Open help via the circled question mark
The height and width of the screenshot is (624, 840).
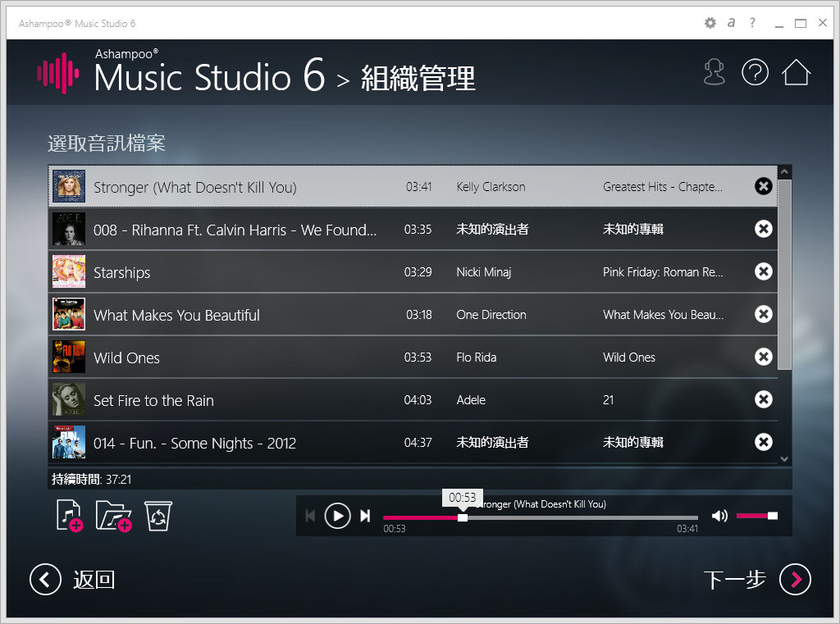point(755,72)
